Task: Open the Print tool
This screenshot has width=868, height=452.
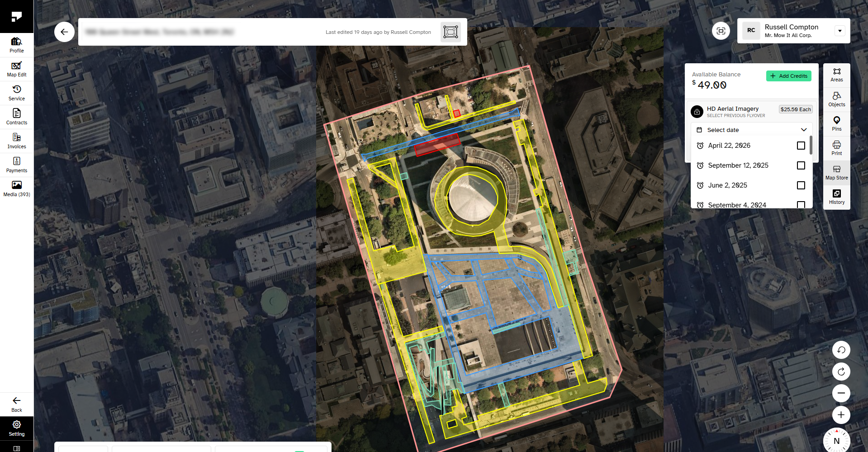Action: pos(837,148)
